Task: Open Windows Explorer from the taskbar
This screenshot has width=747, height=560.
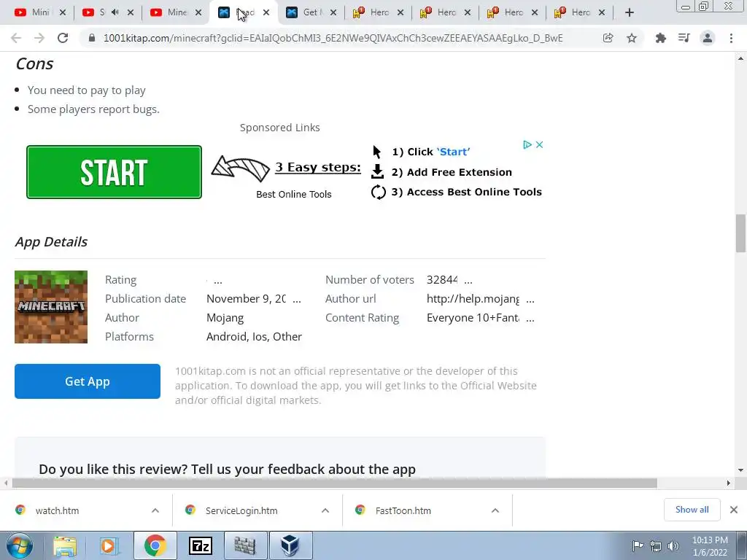Action: point(65,545)
